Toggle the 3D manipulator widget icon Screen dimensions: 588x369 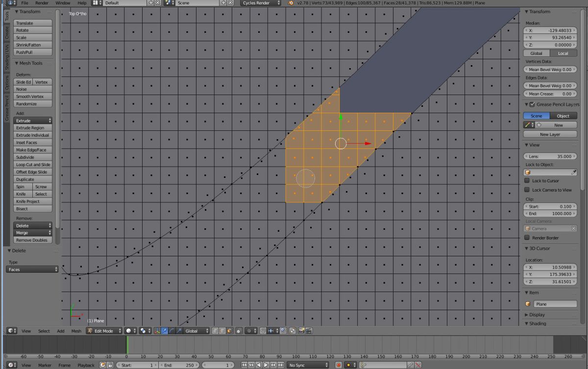click(x=157, y=331)
